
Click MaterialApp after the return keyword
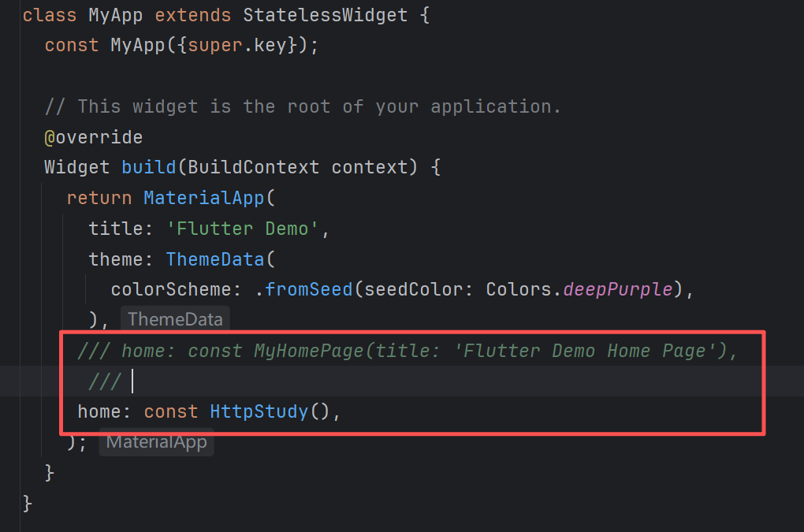[203, 198]
